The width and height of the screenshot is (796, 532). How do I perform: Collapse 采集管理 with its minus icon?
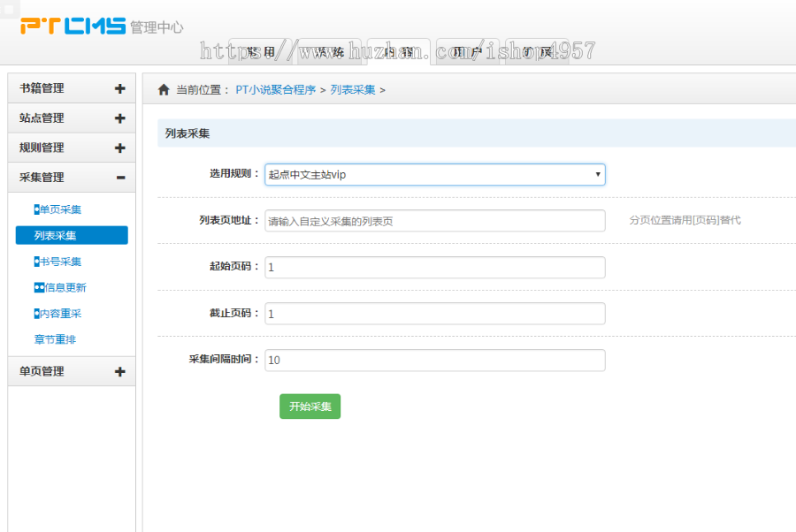coord(120,178)
